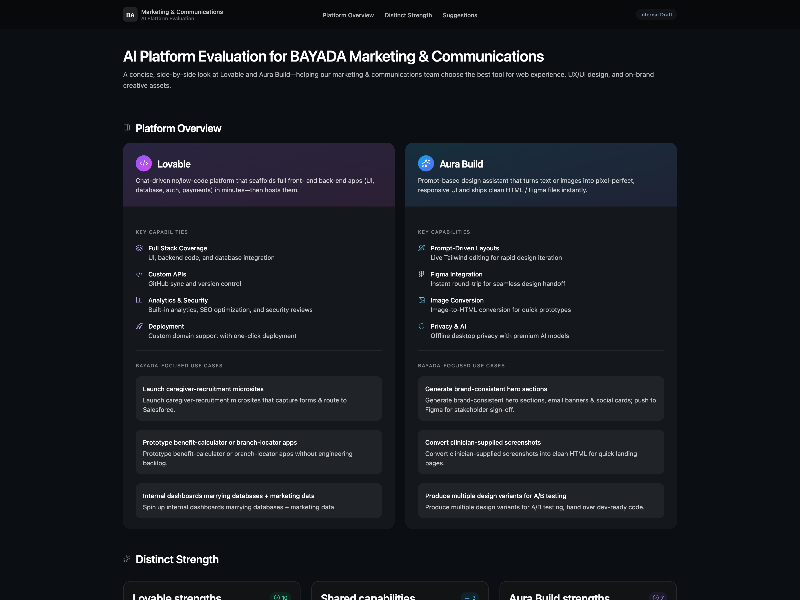The height and width of the screenshot is (600, 800).
Task: Click the purple Lovable code logo icon
Action: tap(144, 163)
